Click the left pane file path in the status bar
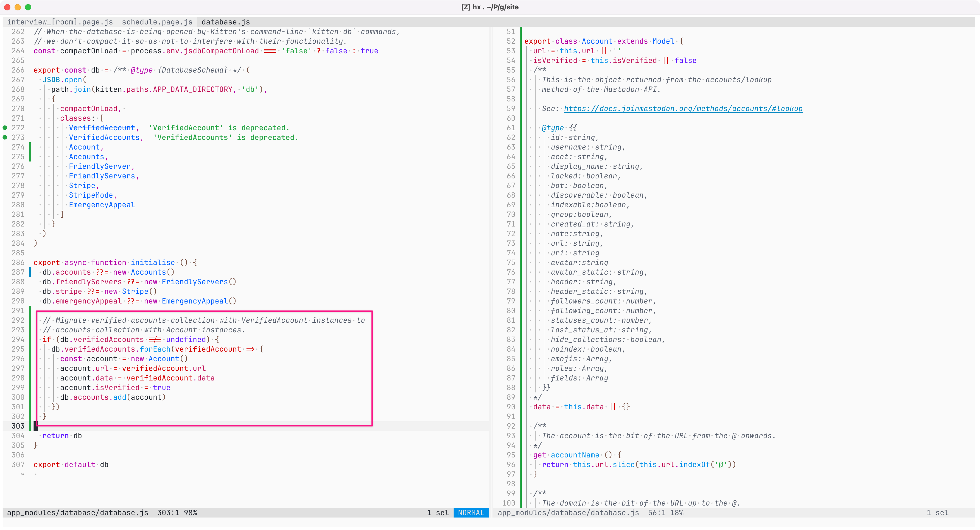The width and height of the screenshot is (980, 530). pos(78,513)
